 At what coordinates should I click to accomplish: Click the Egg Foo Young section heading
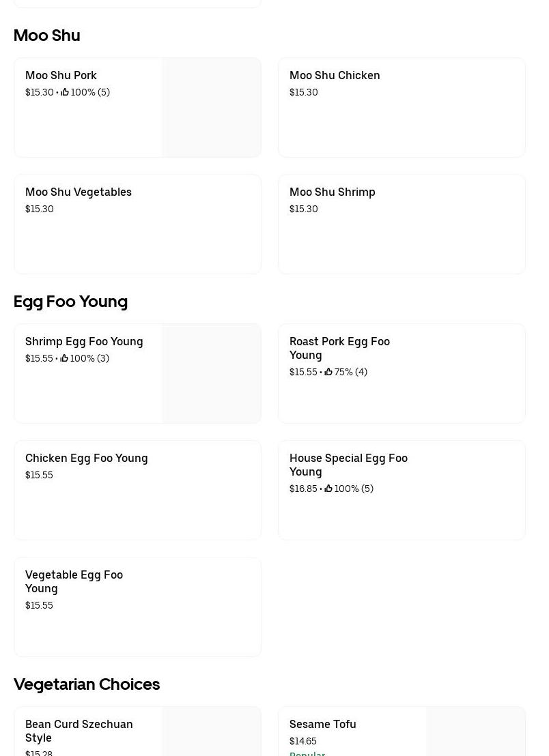click(x=70, y=301)
